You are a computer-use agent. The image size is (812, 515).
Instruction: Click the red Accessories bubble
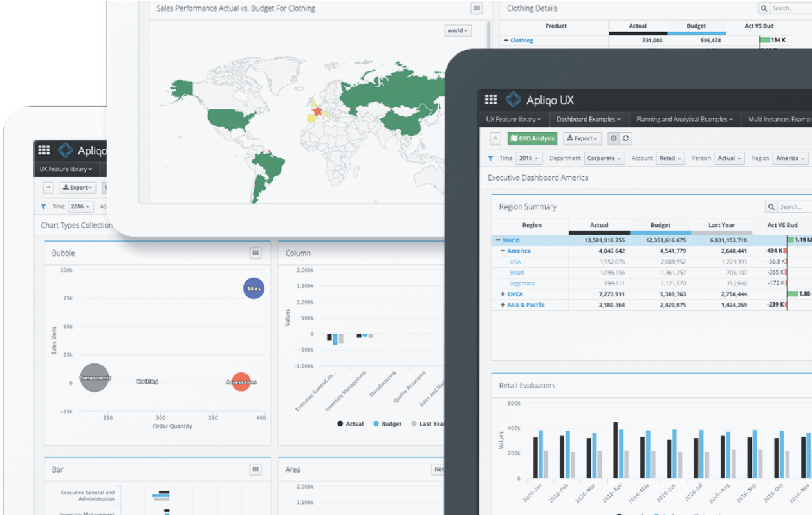pos(241,382)
